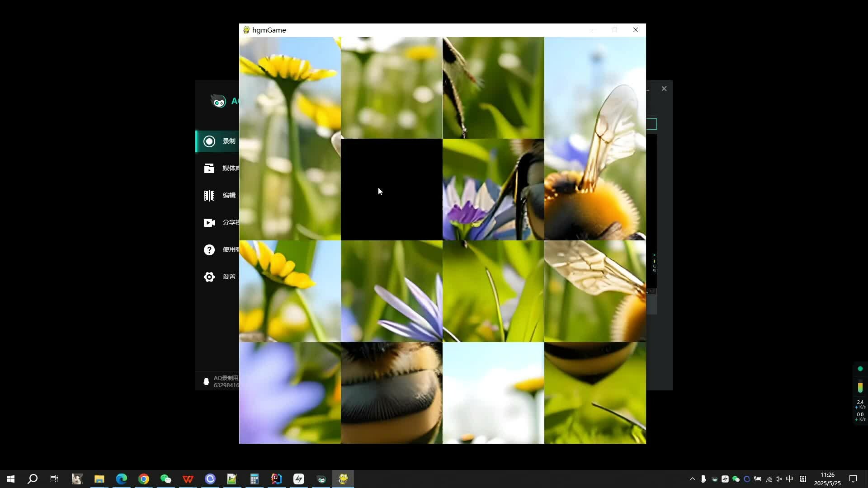Toggle the muted speaker volume icon

(778, 479)
